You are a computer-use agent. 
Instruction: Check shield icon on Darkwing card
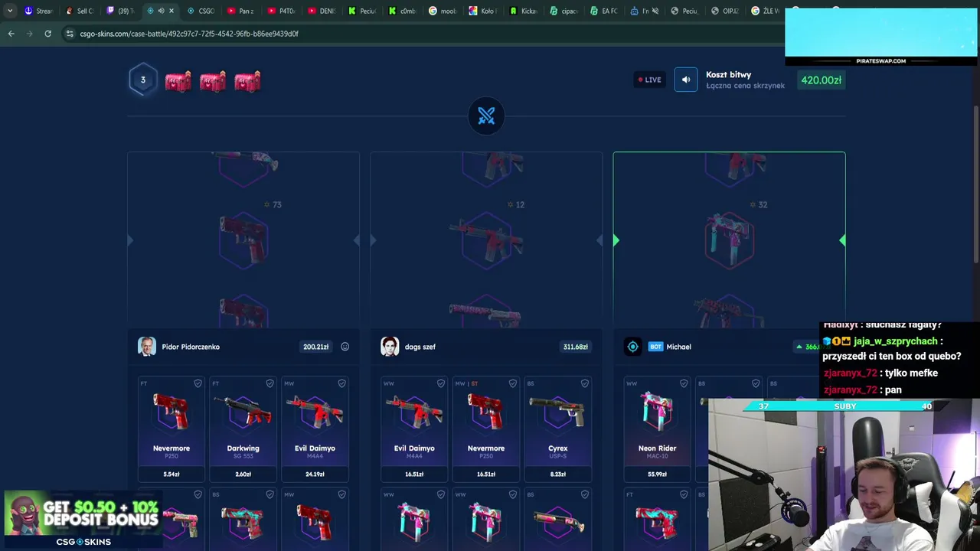click(269, 383)
